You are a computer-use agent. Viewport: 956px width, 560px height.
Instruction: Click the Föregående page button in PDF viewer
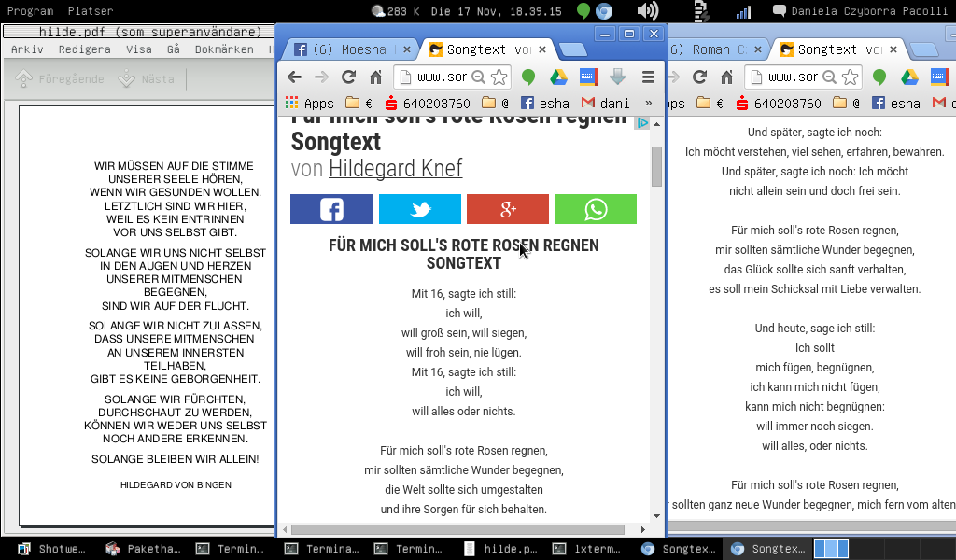tap(60, 78)
